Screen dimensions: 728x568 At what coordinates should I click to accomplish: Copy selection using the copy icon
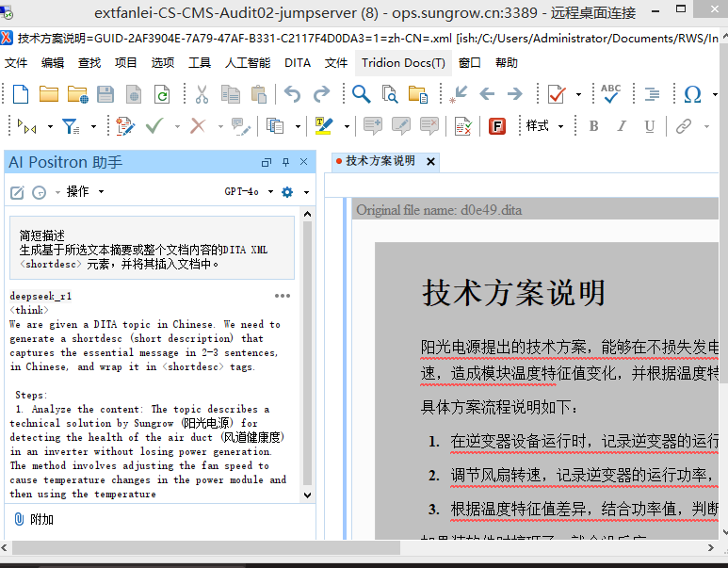[231, 94]
